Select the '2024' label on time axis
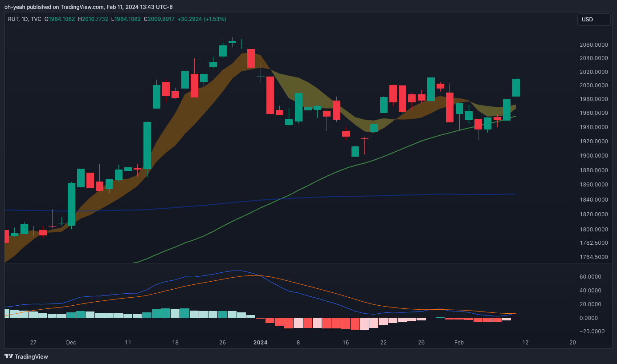This screenshot has width=617, height=364. coord(260,343)
